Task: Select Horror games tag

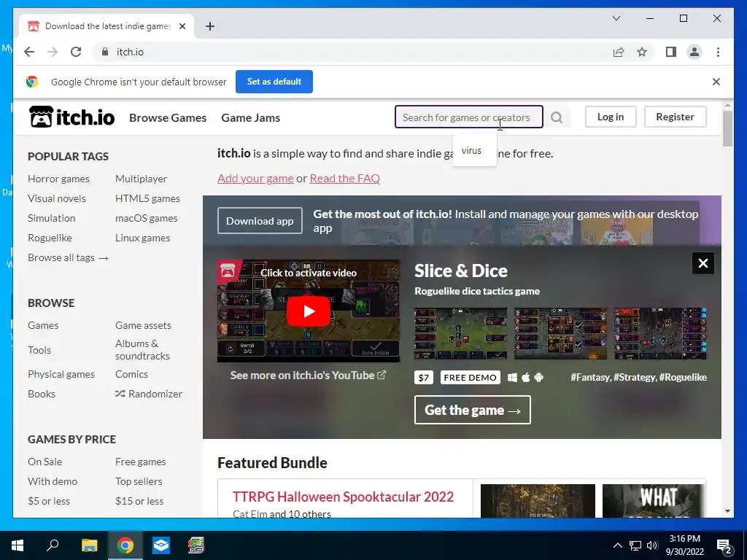Action: click(58, 179)
